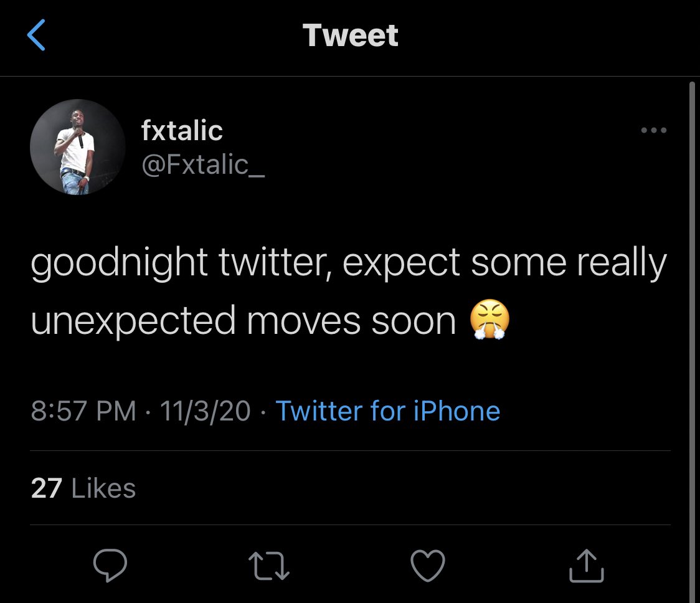This screenshot has height=603, width=700.
Task: Click the word "Likes" beside the count
Action: click(x=103, y=488)
